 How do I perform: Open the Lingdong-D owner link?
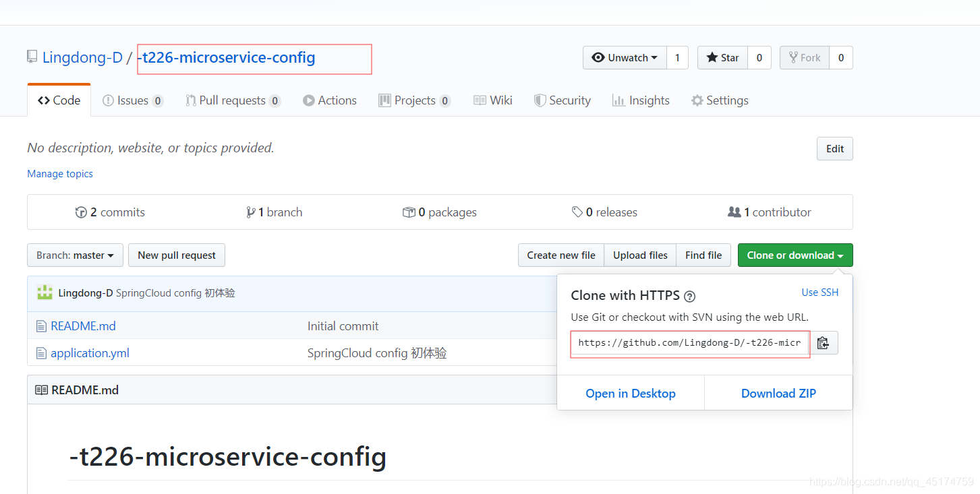coord(82,58)
